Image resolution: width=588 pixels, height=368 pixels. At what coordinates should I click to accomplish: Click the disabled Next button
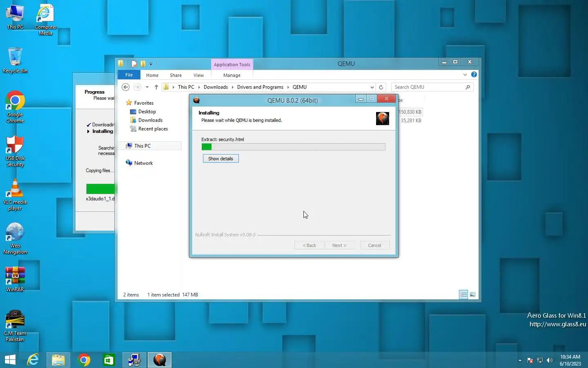point(339,245)
